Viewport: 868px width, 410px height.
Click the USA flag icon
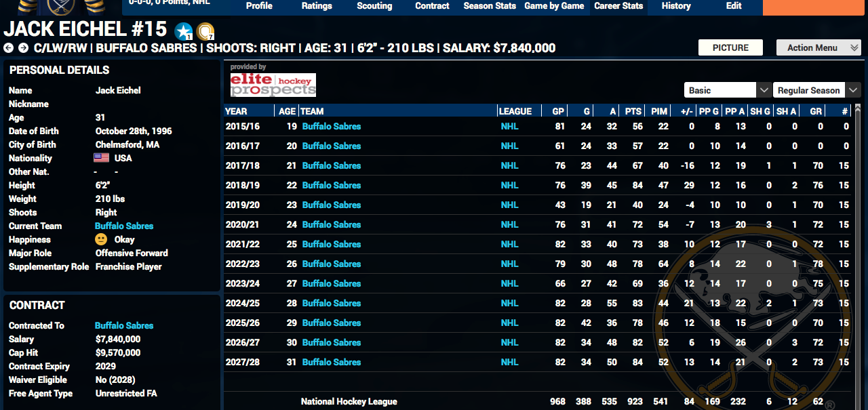(102, 158)
